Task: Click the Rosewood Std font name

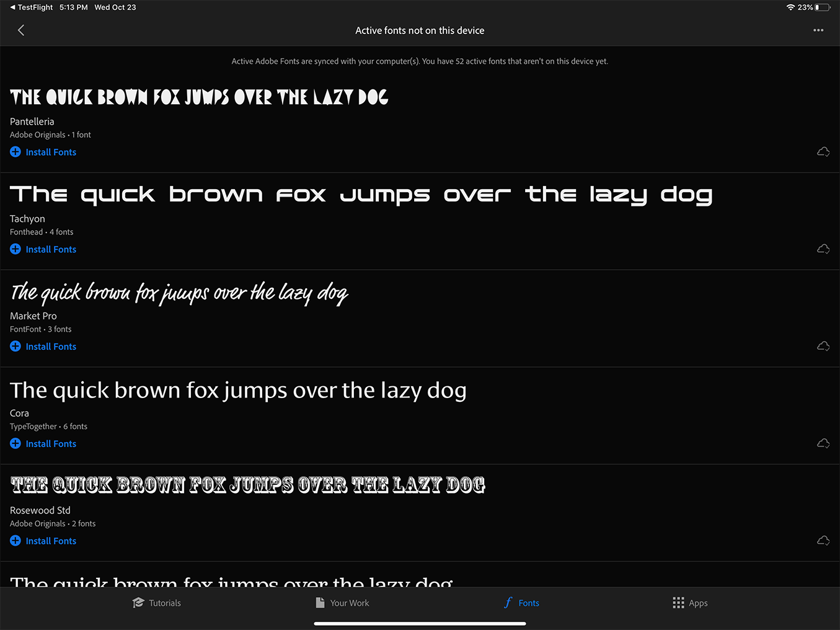Action: pyautogui.click(x=40, y=510)
